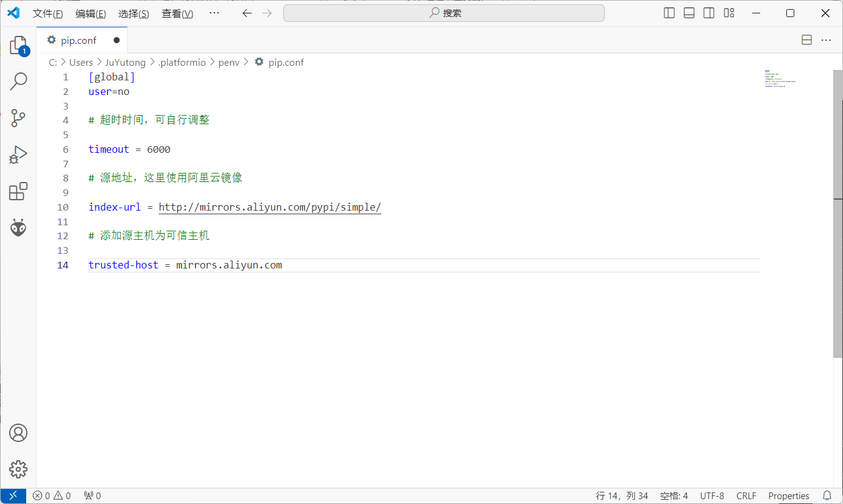843x504 pixels.
Task: Change encoding via UTF-8 status item
Action: point(712,495)
